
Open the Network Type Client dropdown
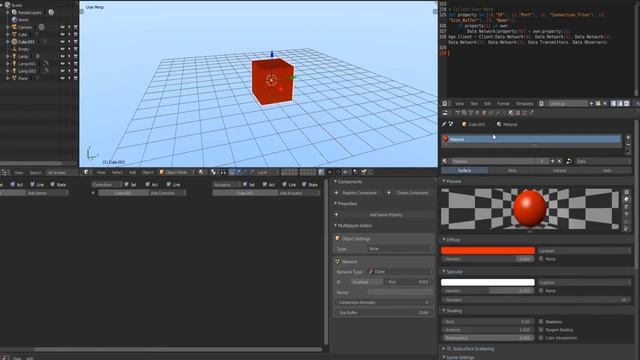click(x=400, y=271)
